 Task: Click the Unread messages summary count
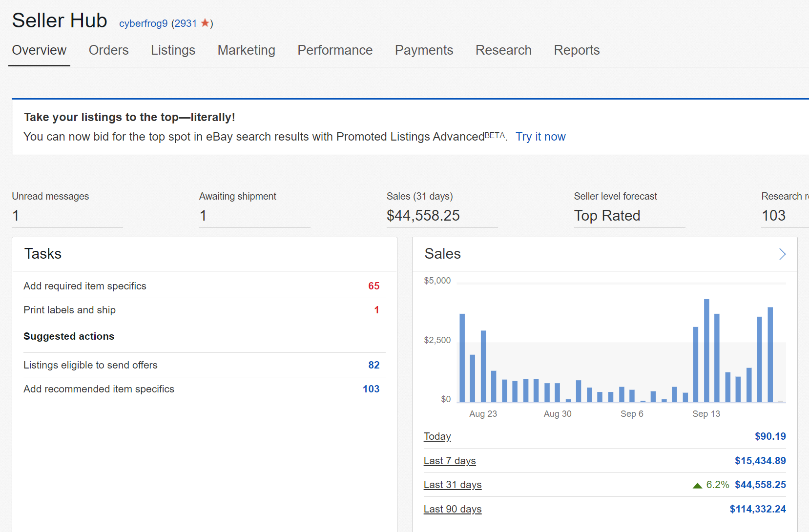point(16,216)
